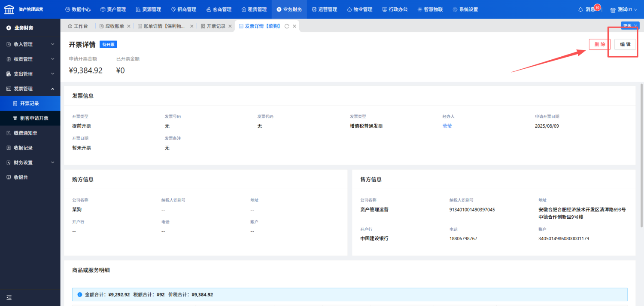Open the 资产管理 cube icon
Image resolution: width=644 pixels, height=306 pixels.
[x=103, y=9]
